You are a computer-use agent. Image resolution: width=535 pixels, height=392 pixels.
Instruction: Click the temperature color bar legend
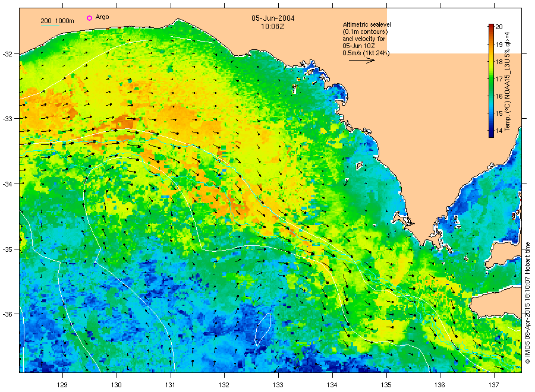[491, 81]
